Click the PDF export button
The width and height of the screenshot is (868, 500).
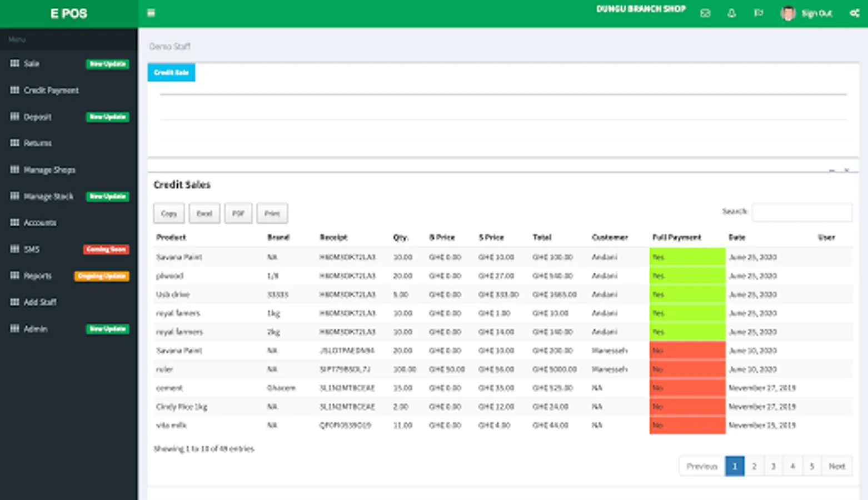(238, 213)
